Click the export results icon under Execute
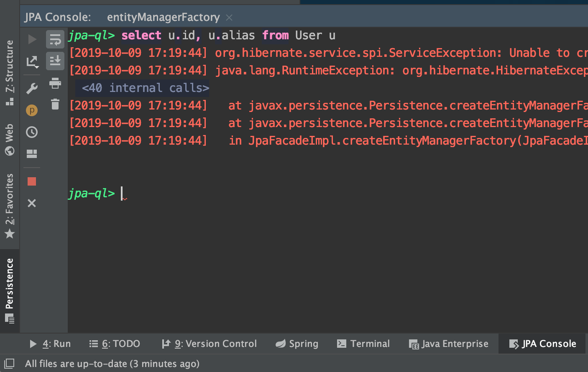 click(x=32, y=62)
